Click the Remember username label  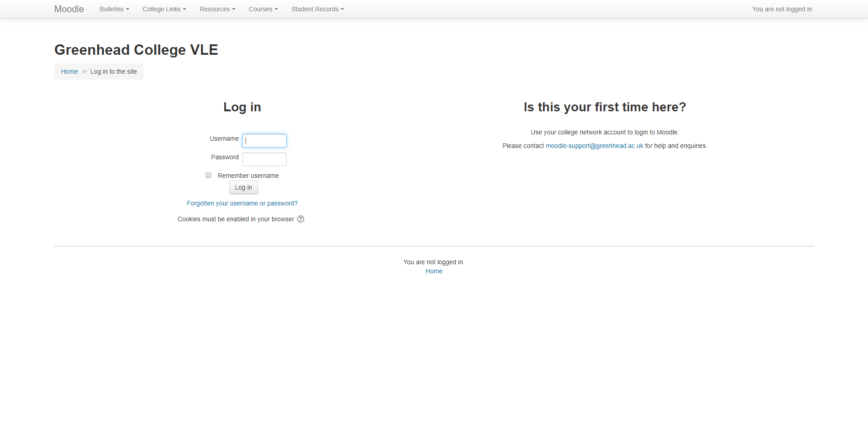pos(248,176)
